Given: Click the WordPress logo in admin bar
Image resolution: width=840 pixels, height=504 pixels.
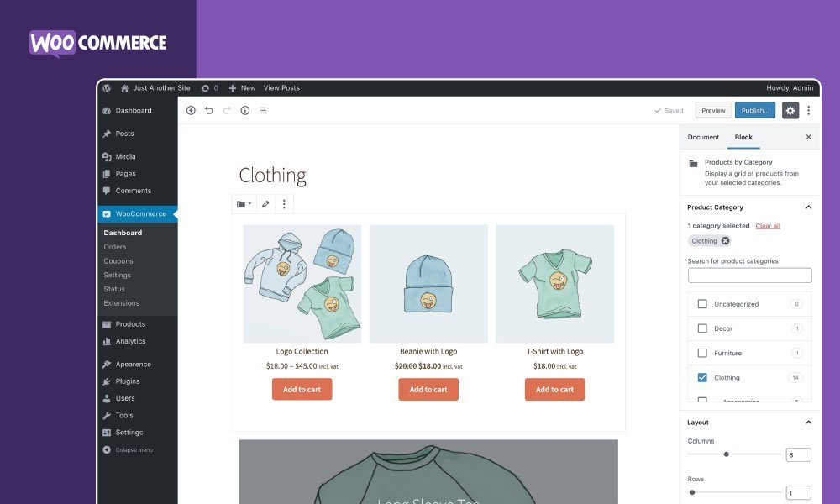Looking at the screenshot, I should [107, 88].
